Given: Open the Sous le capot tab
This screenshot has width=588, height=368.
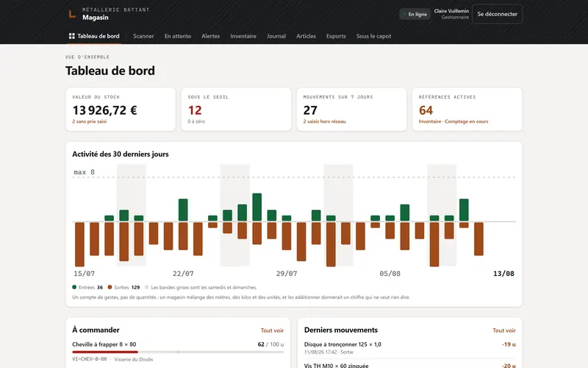Looking at the screenshot, I should pos(373,36).
